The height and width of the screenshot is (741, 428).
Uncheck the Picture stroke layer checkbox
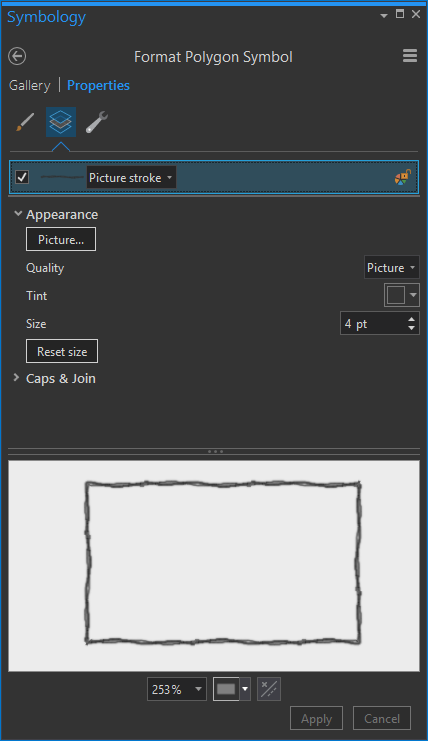[22, 177]
